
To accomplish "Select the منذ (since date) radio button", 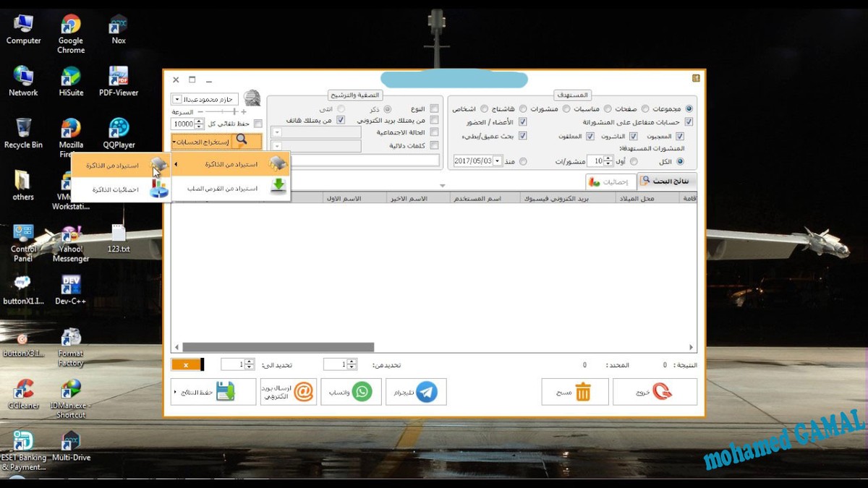I will (x=523, y=161).
